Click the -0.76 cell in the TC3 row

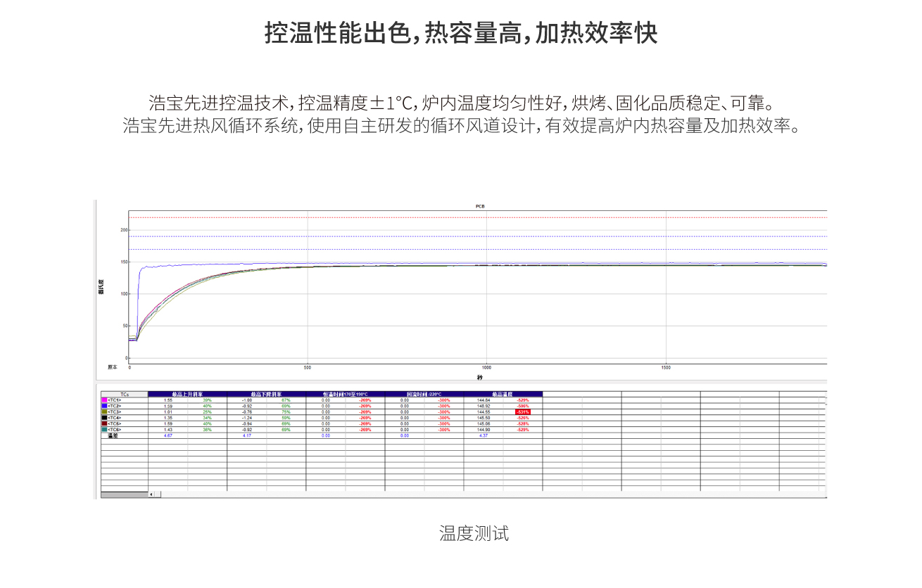tap(247, 412)
